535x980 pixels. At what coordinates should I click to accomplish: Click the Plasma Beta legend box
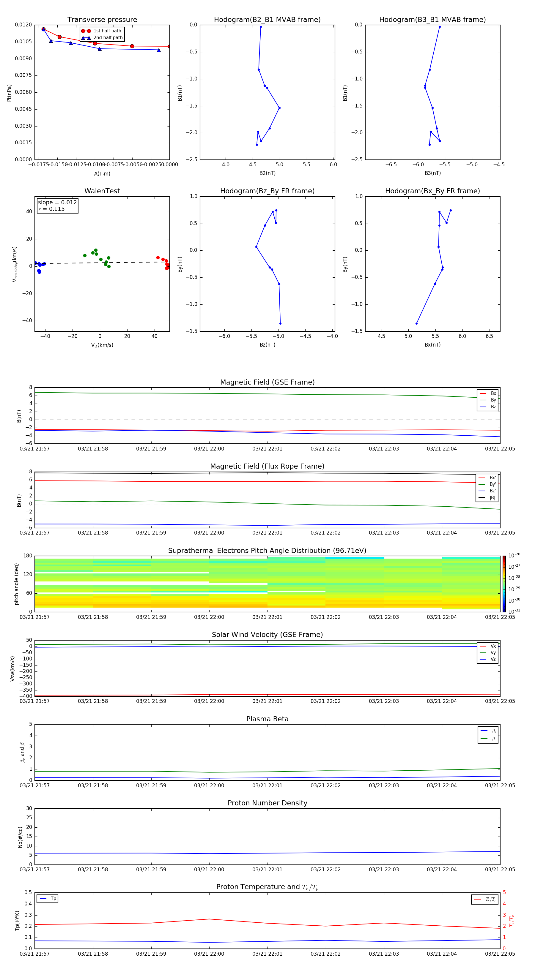click(488, 735)
